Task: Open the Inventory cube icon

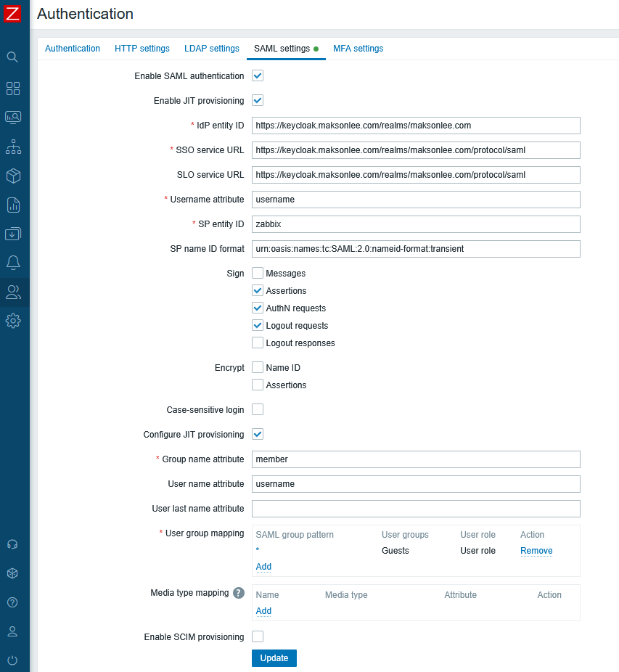Action: (13, 176)
